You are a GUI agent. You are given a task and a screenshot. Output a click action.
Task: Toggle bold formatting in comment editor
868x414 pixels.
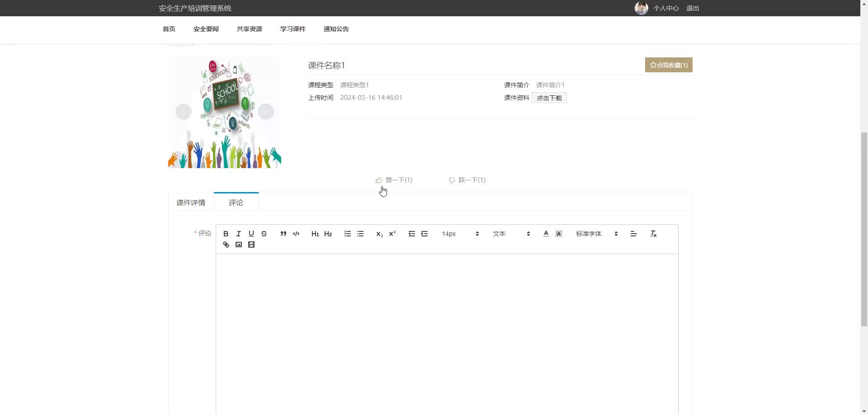pyautogui.click(x=226, y=234)
